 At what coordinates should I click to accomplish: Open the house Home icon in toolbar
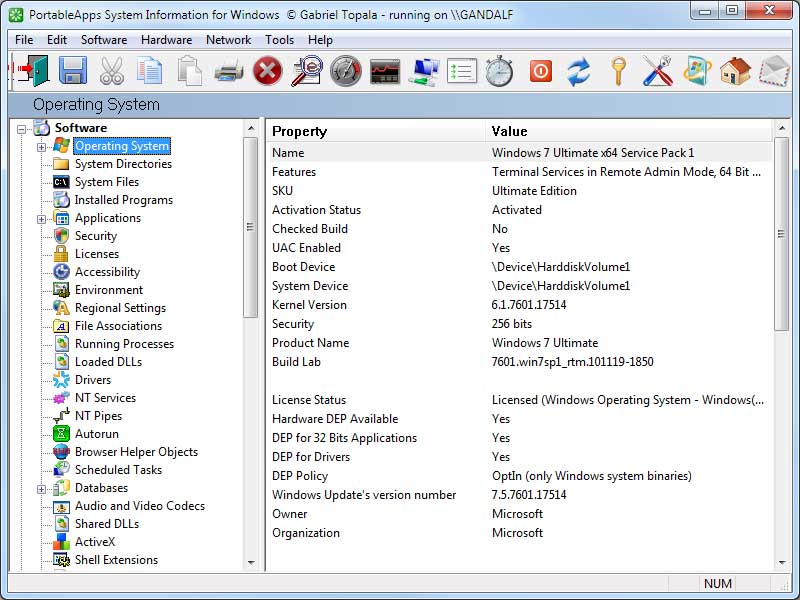(735, 71)
